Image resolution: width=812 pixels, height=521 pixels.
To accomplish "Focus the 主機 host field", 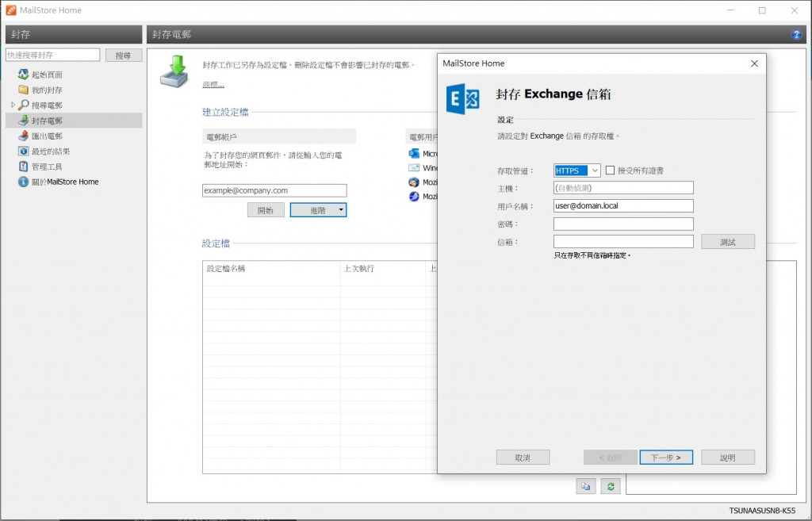I will coord(623,188).
